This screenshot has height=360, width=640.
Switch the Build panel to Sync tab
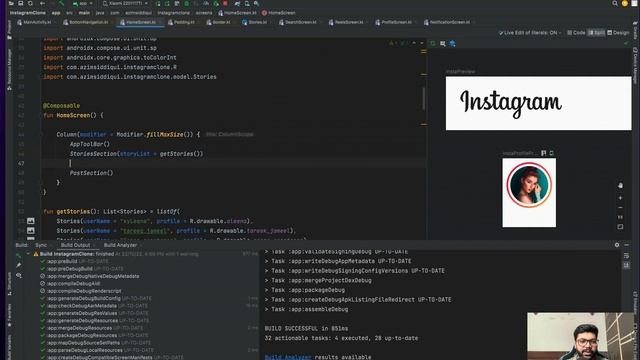coord(41,245)
